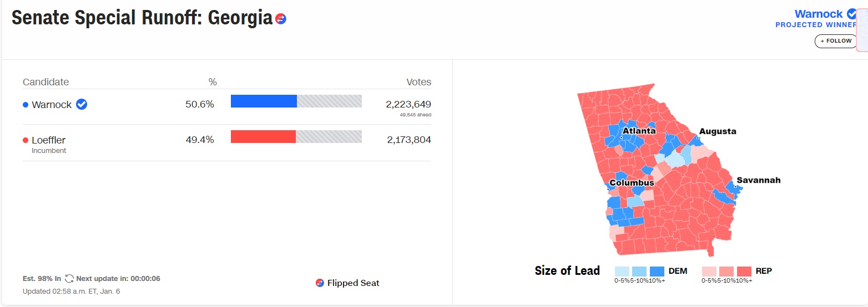Click the Loeffler candidate name
Screen dimensions: 868x307
click(x=49, y=140)
